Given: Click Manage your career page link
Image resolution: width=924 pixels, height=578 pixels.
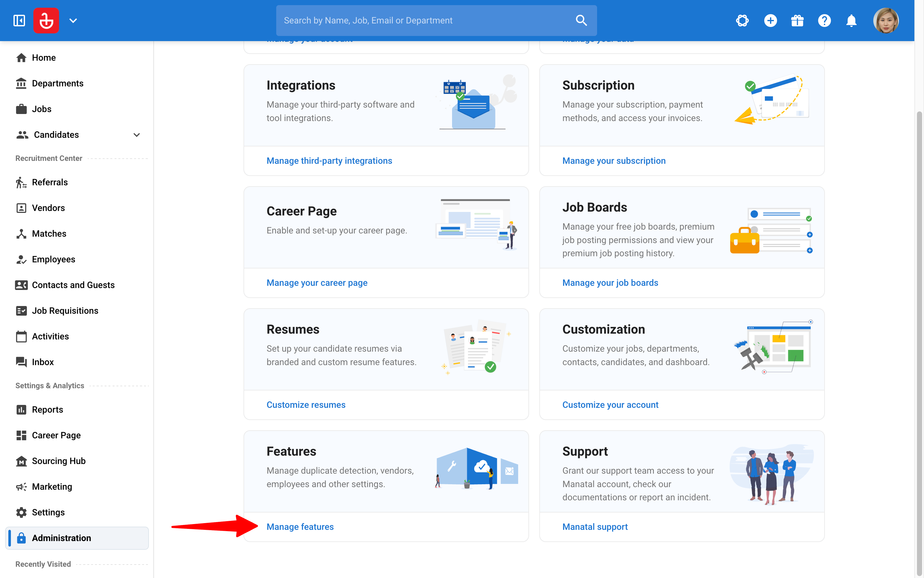Looking at the screenshot, I should tap(317, 283).
